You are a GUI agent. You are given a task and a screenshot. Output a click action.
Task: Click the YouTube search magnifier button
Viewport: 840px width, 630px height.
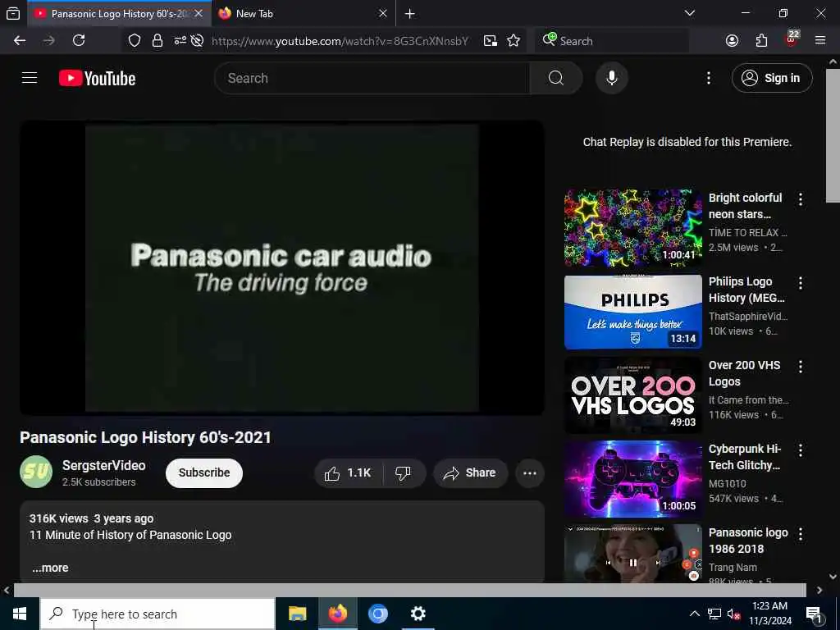pyautogui.click(x=555, y=78)
